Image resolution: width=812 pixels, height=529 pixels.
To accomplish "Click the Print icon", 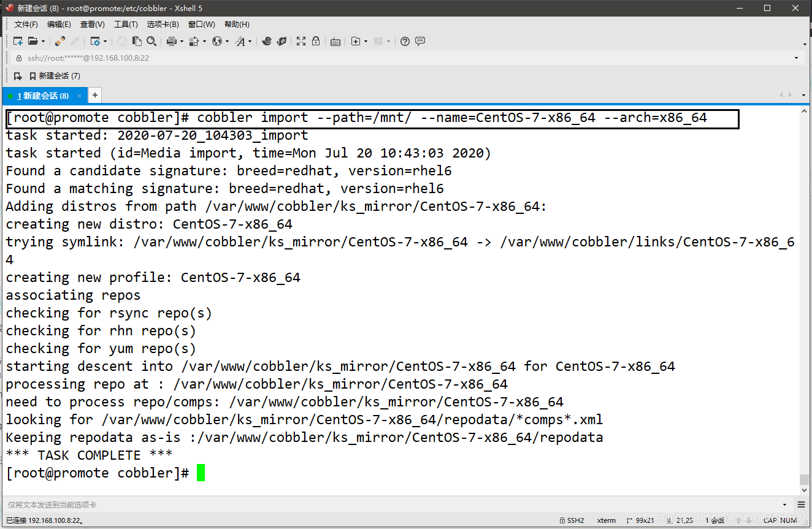I will [x=172, y=41].
